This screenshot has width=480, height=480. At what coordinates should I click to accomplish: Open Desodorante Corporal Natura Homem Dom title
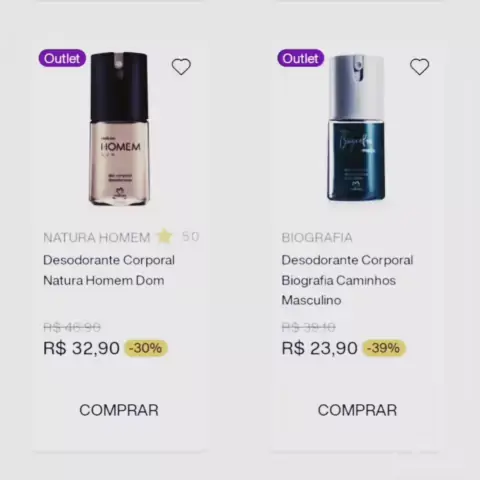[109, 270]
